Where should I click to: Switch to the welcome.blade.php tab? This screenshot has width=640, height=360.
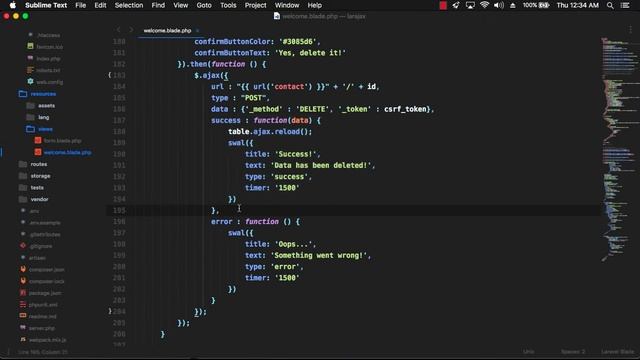[167, 31]
